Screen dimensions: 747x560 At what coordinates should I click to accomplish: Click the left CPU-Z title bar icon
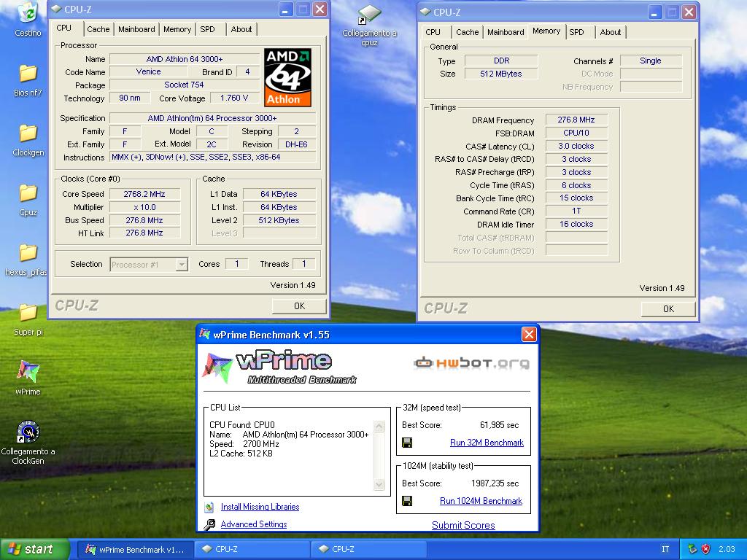pyautogui.click(x=56, y=9)
